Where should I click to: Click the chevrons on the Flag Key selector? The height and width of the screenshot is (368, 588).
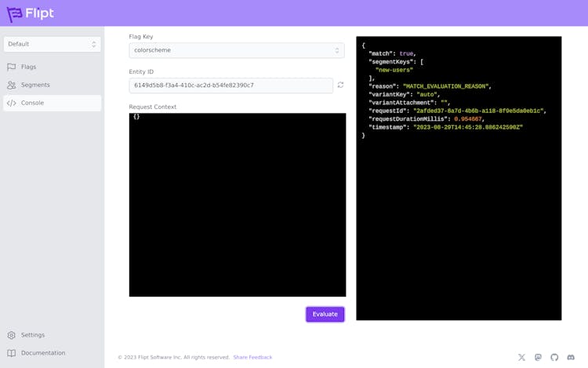(337, 50)
